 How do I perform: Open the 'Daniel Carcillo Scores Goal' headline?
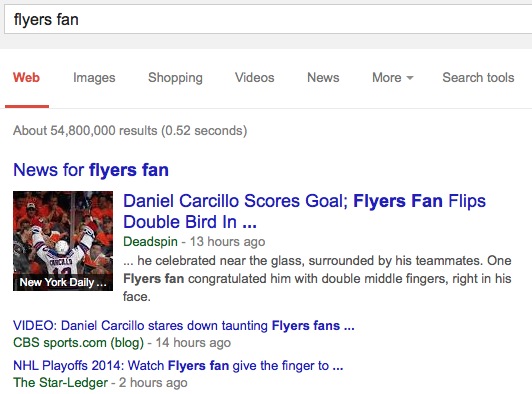tap(304, 211)
